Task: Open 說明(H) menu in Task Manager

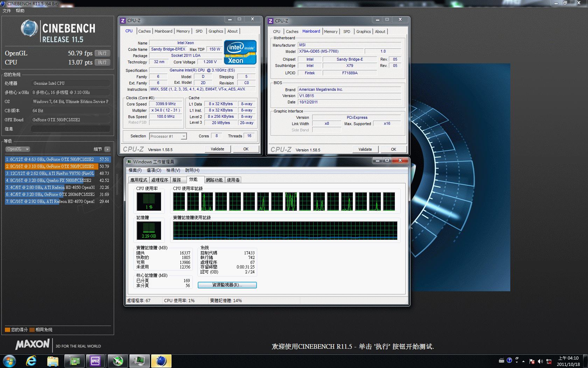Action: (192, 170)
